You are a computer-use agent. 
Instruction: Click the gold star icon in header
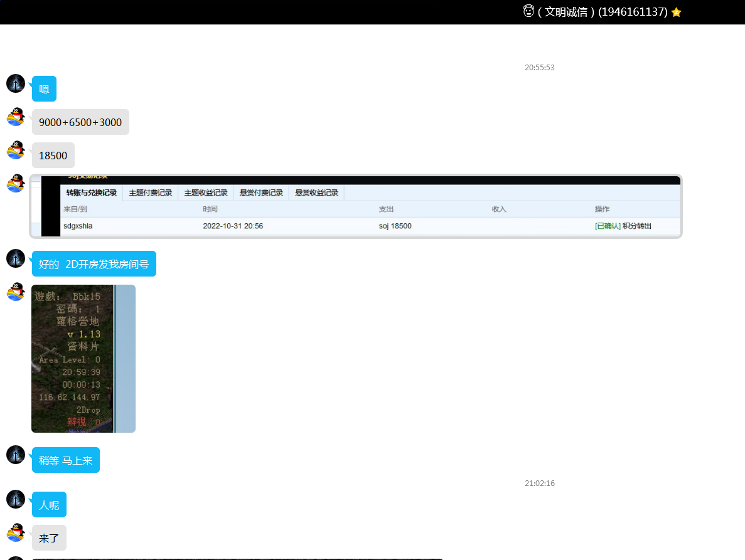click(x=676, y=12)
